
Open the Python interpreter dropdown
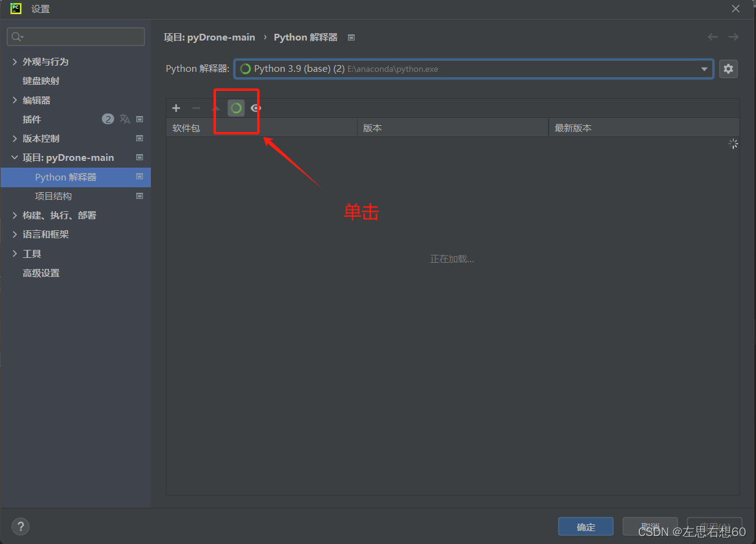(474, 69)
